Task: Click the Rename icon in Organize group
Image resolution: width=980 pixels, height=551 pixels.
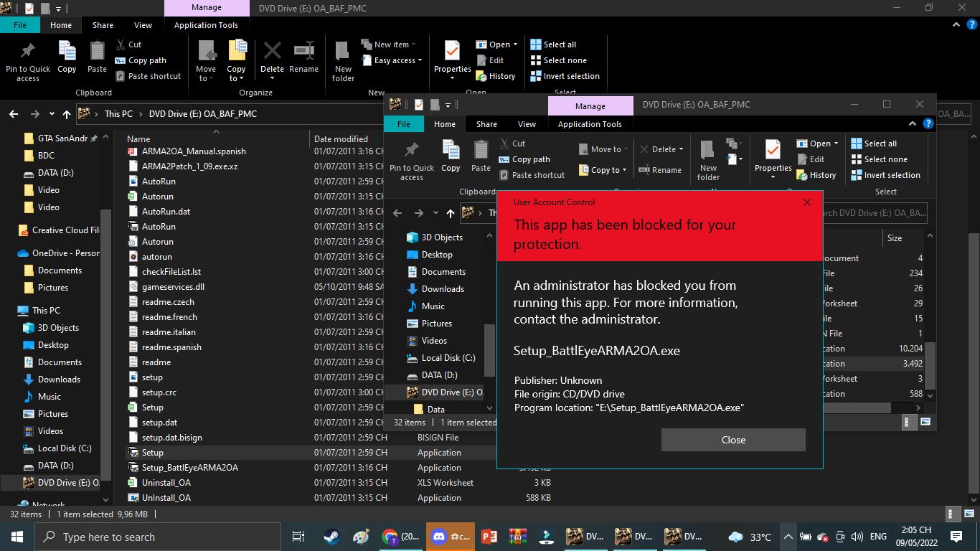Action: click(x=303, y=58)
